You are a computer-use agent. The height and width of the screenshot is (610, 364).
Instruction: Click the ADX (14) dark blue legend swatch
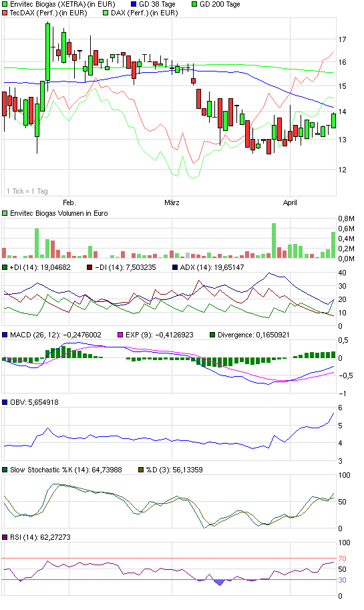click(x=174, y=267)
